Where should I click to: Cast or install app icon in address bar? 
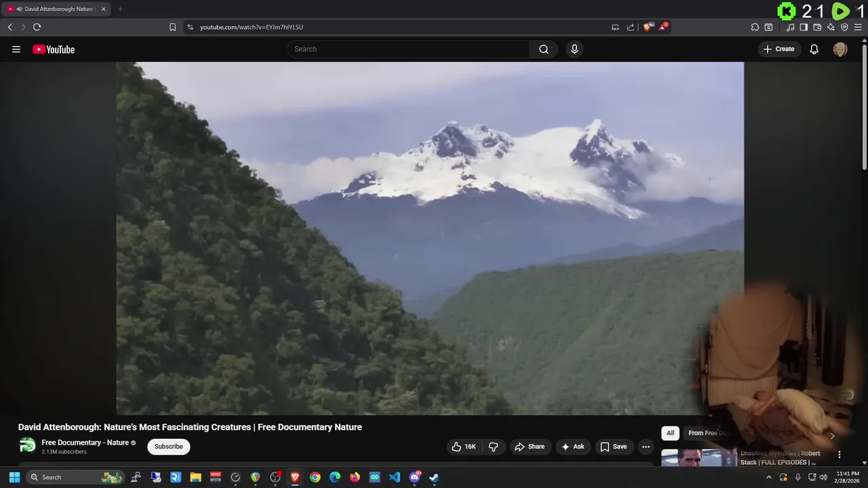615,27
